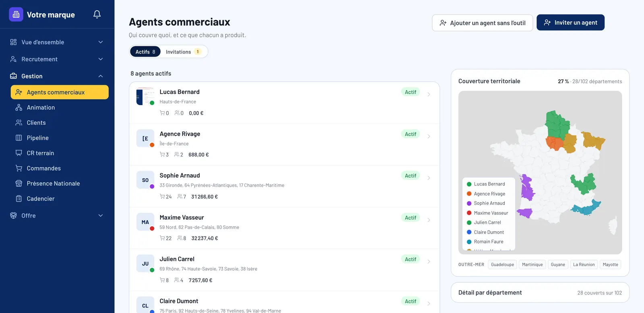644x313 pixels.
Task: Select the Mayotte overseas chip
Action: tap(610, 264)
